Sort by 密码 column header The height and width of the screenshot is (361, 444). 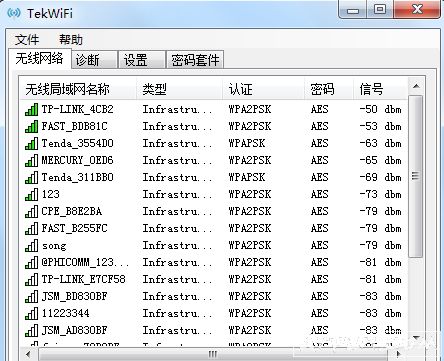point(329,89)
